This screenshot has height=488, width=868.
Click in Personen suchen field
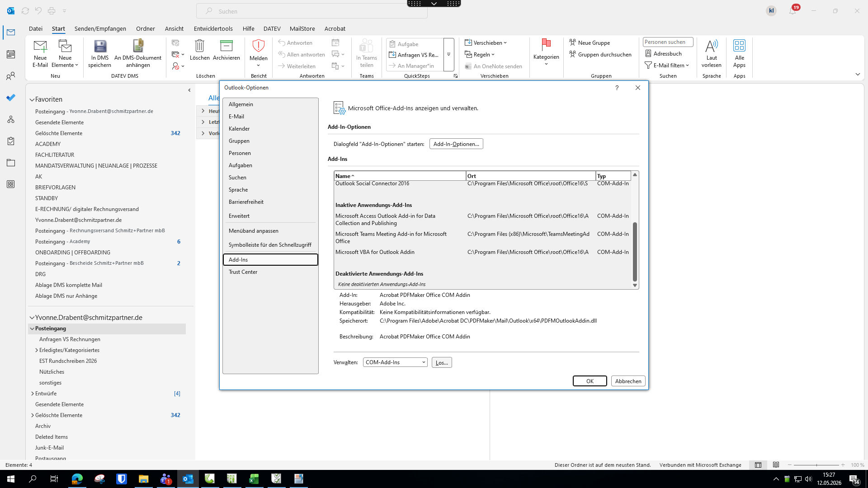pos(668,42)
